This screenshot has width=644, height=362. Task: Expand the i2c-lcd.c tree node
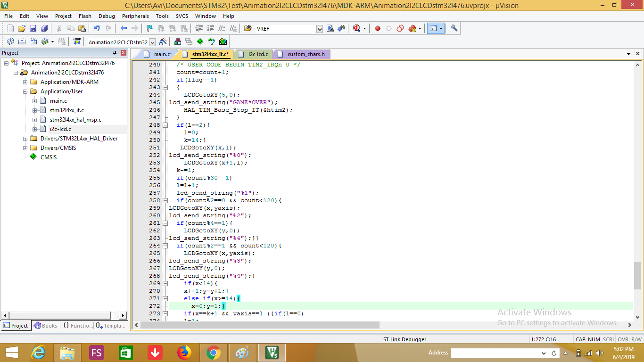pyautogui.click(x=35, y=129)
